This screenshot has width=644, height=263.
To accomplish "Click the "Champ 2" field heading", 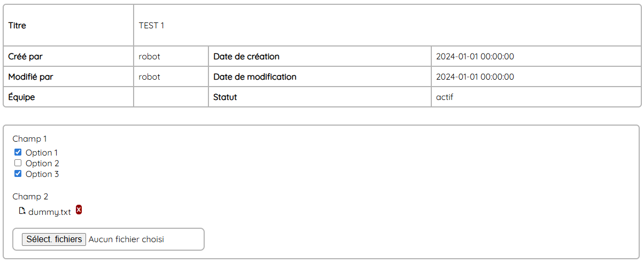I will (x=30, y=197).
